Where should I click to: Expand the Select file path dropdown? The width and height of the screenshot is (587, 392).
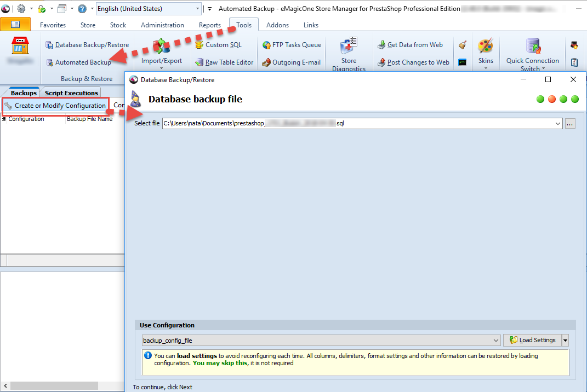click(558, 123)
